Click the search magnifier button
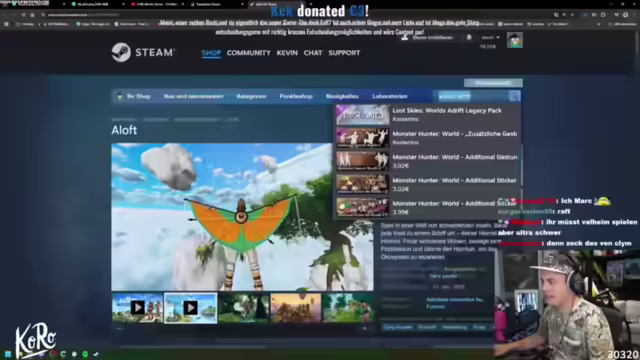Image resolution: width=640 pixels, height=360 pixels. coord(514,96)
